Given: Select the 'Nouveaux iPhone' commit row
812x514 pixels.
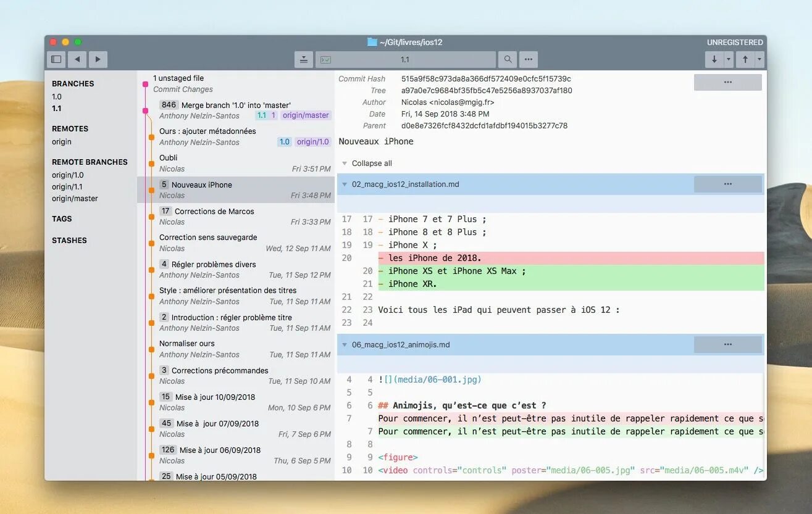Looking at the screenshot, I should (236, 190).
